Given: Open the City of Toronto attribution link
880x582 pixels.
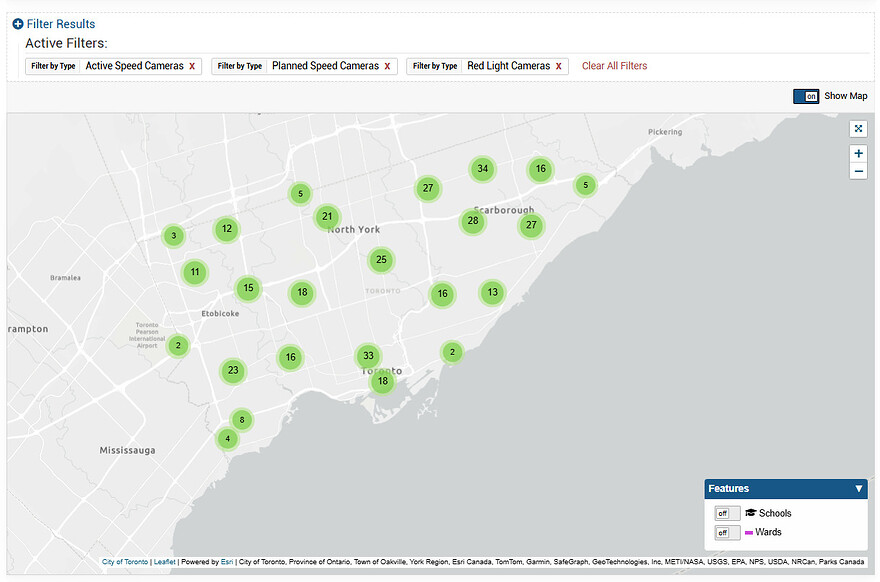Looking at the screenshot, I should click(125, 562).
